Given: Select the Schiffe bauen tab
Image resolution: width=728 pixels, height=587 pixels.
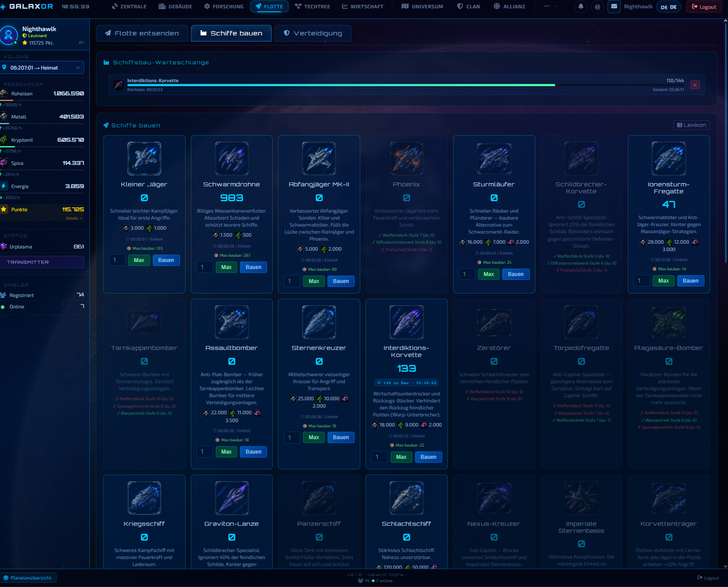Looking at the screenshot, I should click(x=231, y=33).
